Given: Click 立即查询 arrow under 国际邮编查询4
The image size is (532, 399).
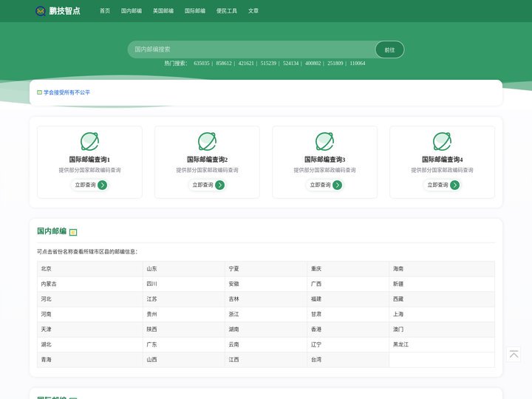Looking at the screenshot, I should [x=454, y=185].
